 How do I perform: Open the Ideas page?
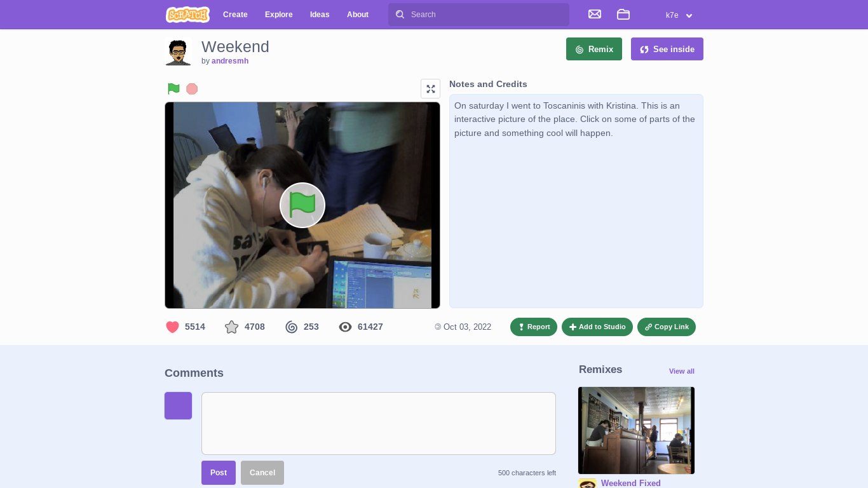pyautogui.click(x=320, y=15)
